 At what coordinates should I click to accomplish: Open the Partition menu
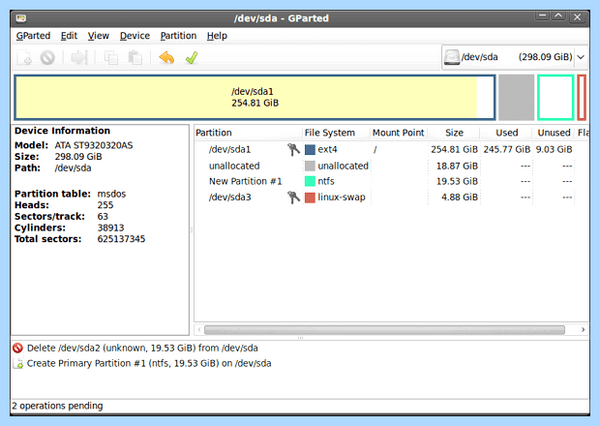pyautogui.click(x=178, y=36)
